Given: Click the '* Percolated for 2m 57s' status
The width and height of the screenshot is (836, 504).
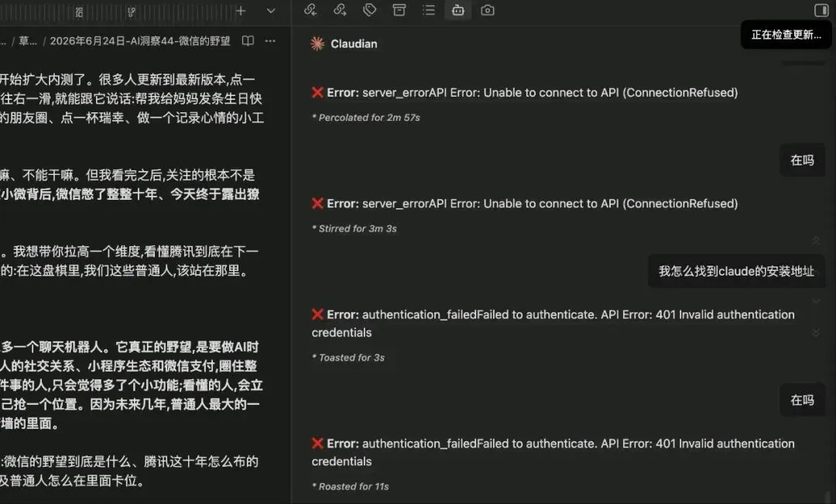Looking at the screenshot, I should tap(365, 118).
